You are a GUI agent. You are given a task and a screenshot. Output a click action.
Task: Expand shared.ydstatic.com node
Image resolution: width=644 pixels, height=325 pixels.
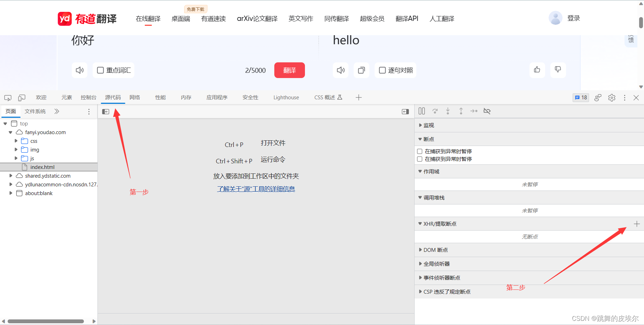pyautogui.click(x=10, y=176)
